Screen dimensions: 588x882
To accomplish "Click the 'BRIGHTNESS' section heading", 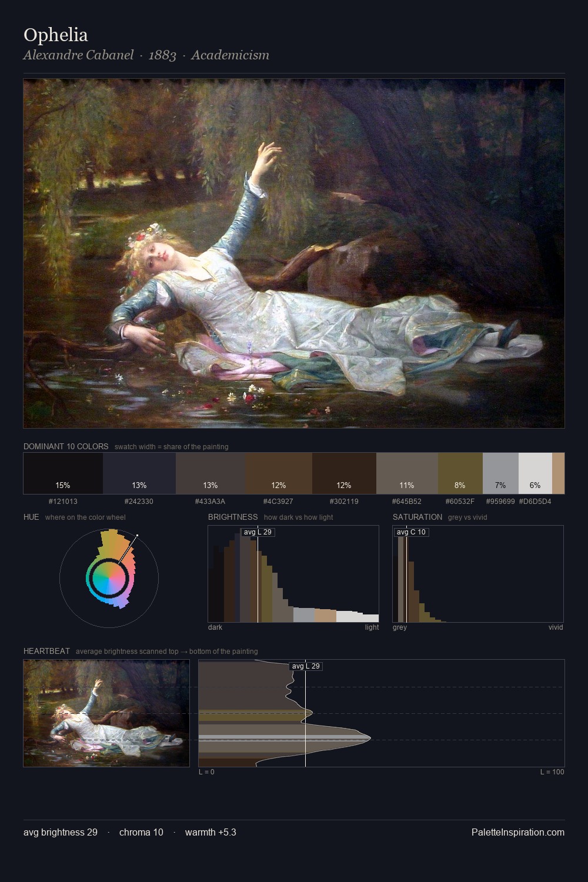I will [233, 517].
